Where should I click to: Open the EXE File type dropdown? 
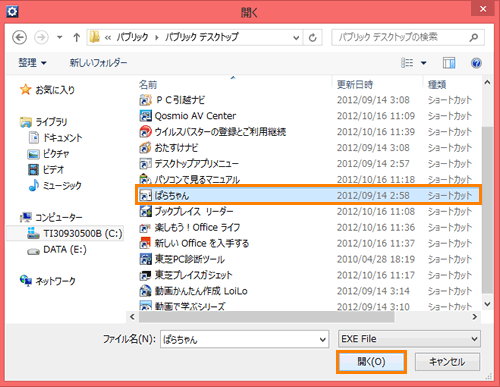click(x=409, y=339)
